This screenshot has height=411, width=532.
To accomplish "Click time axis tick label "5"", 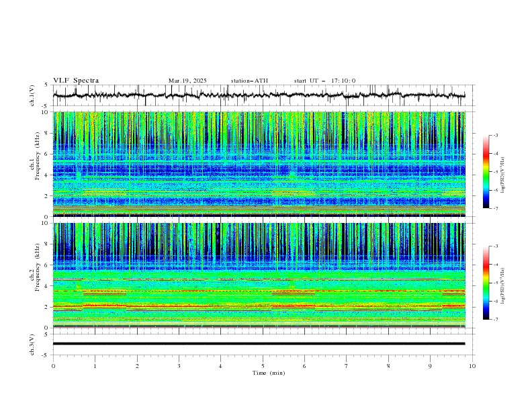I will [263, 366].
